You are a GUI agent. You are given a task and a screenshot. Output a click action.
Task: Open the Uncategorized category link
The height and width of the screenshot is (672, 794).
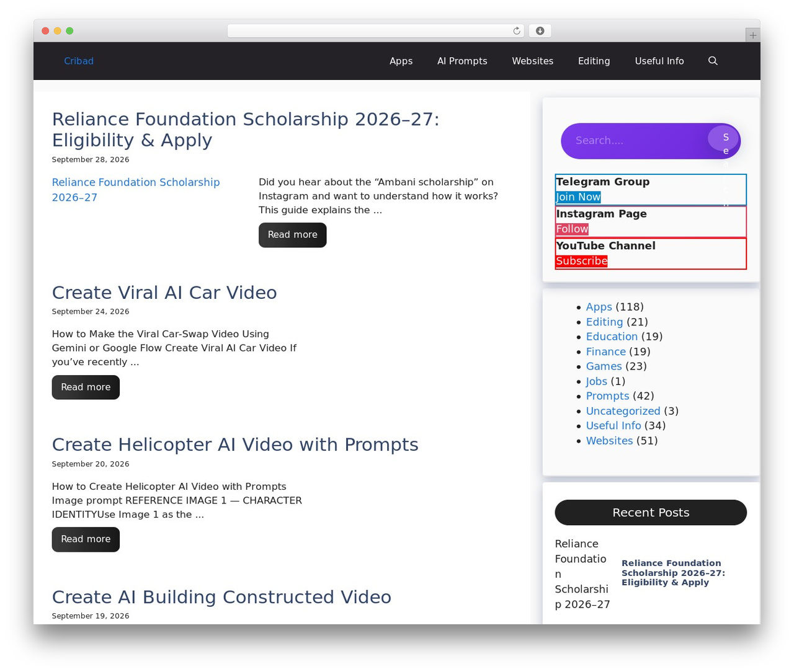[623, 411]
